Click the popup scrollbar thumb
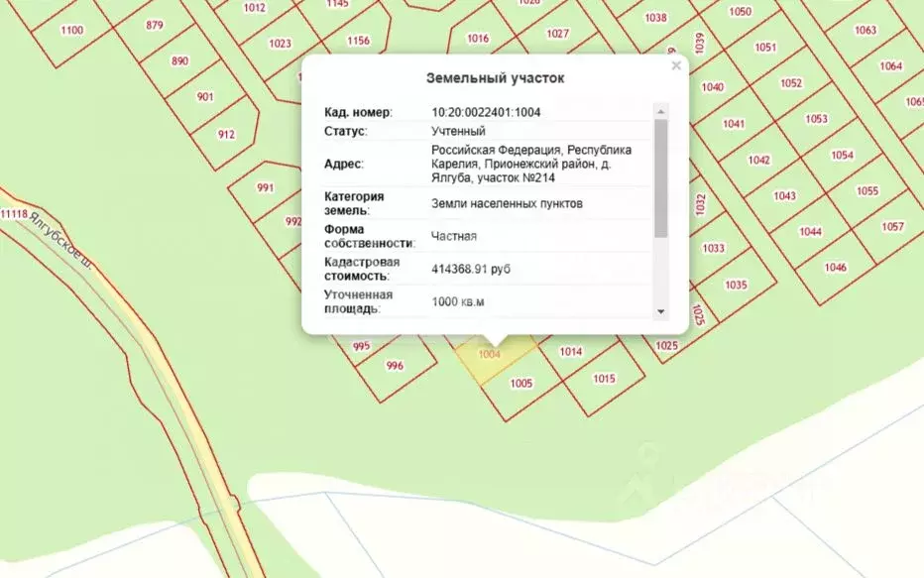Image resolution: width=924 pixels, height=578 pixels. [x=660, y=178]
